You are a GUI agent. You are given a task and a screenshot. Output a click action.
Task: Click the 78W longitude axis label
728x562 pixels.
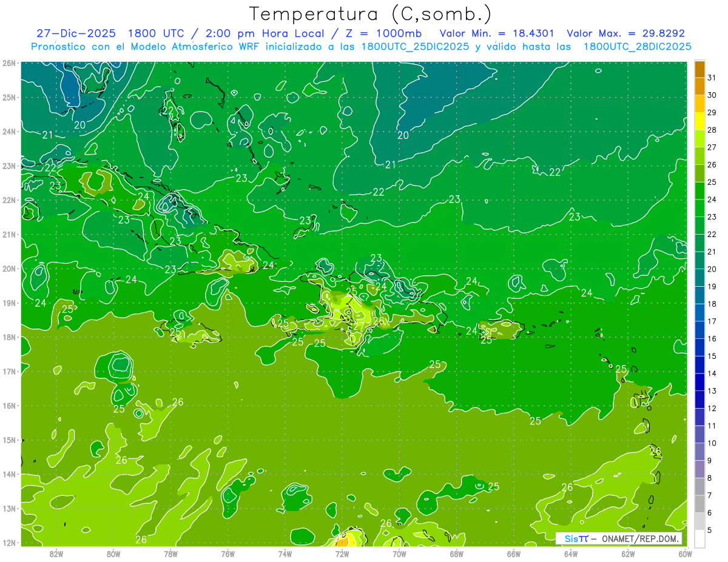tap(170, 554)
